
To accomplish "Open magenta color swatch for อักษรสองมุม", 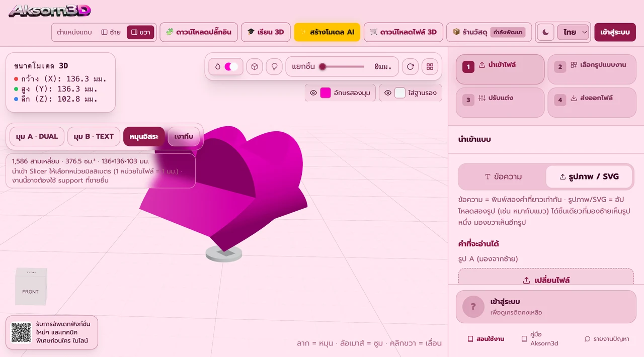I will pyautogui.click(x=326, y=93).
